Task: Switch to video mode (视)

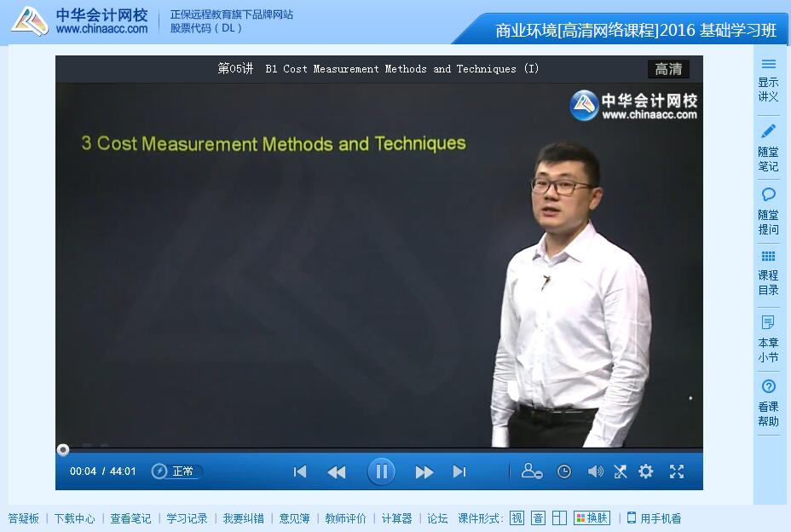Action: 517,518
